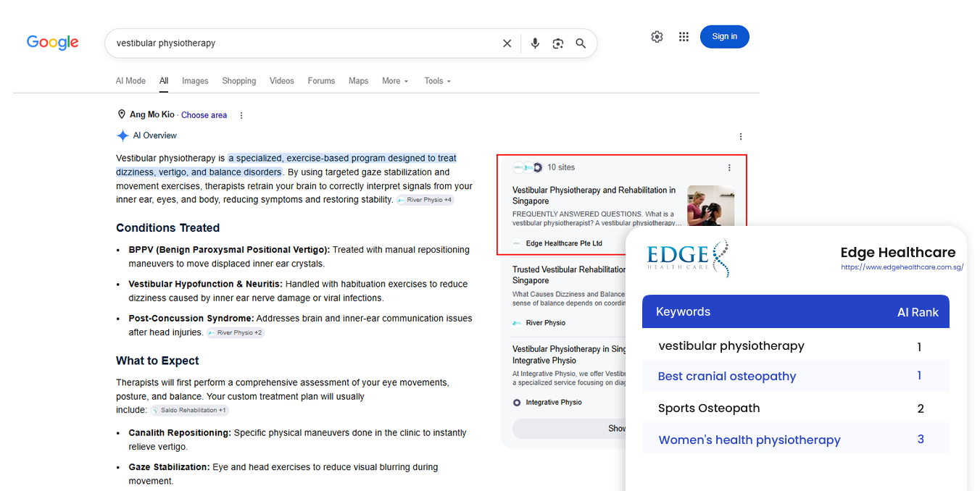The width and height of the screenshot is (980, 491).
Task: Open the River Physio +2 source chip
Action: [236, 333]
